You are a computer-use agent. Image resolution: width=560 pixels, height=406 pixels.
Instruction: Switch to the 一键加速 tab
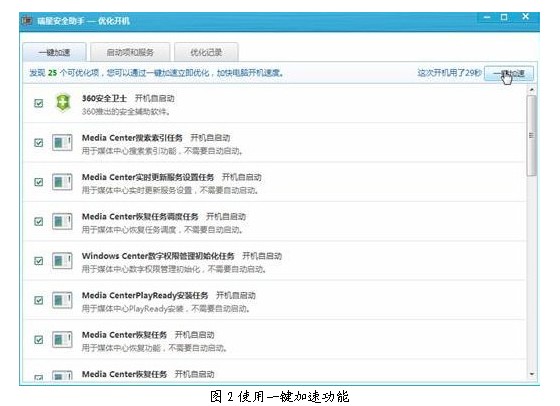[x=54, y=52]
